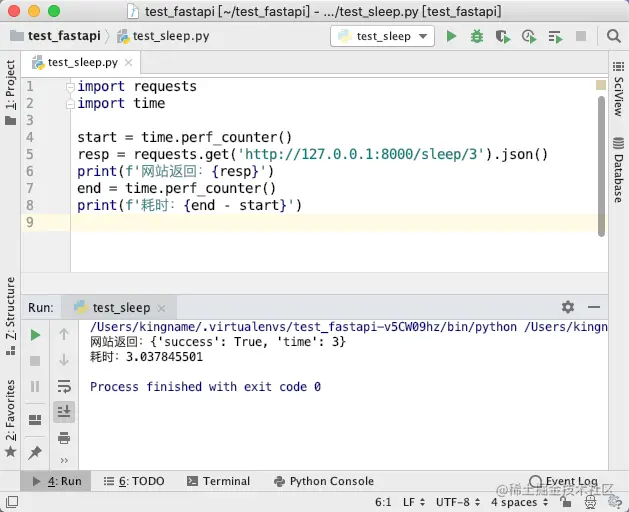This screenshot has height=512, width=629.
Task: Pin the test_sleep run tab
Action: 35,453
